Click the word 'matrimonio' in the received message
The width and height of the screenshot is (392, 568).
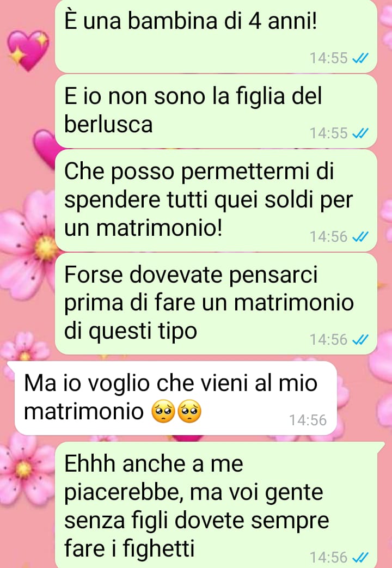[84, 412]
